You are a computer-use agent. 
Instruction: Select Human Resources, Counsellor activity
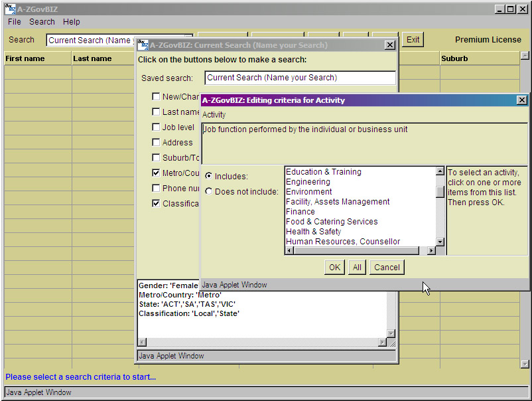(x=360, y=242)
